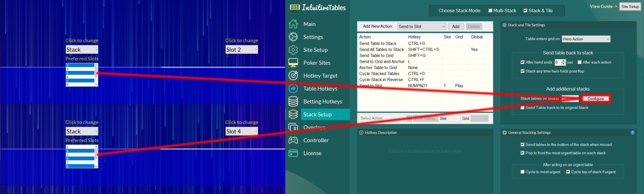Viewport: 644px width, 194px height.
Task: Click the lower Preferred Slots list scrollbar
Action: click(96, 156)
